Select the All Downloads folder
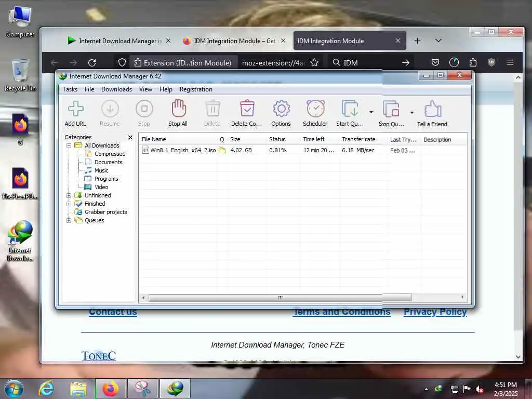 pos(102,145)
